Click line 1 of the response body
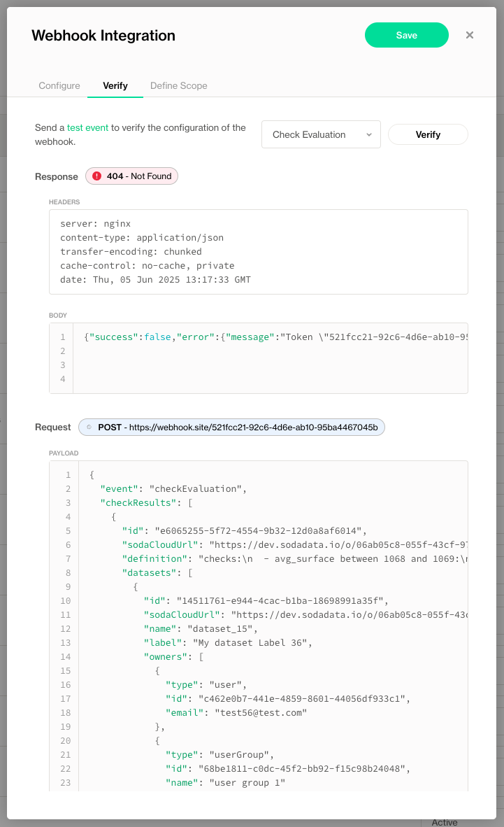The height and width of the screenshot is (827, 504). click(x=273, y=337)
